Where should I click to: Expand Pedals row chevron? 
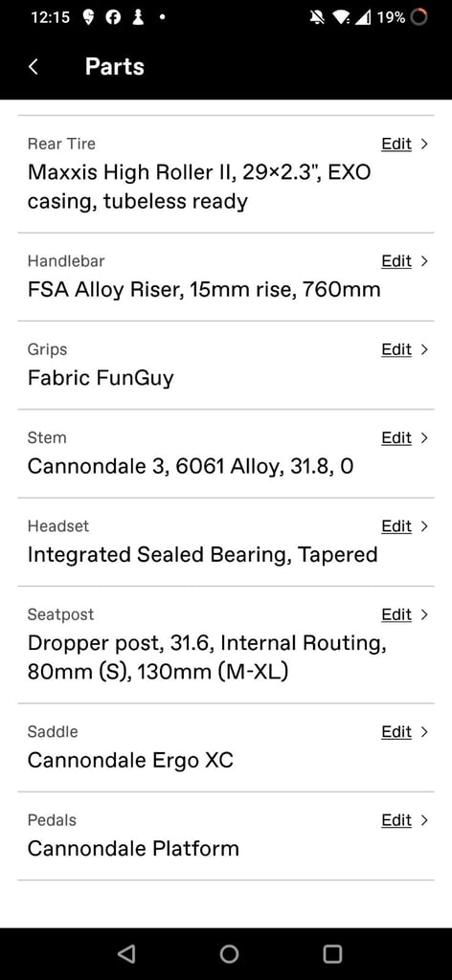[424, 820]
